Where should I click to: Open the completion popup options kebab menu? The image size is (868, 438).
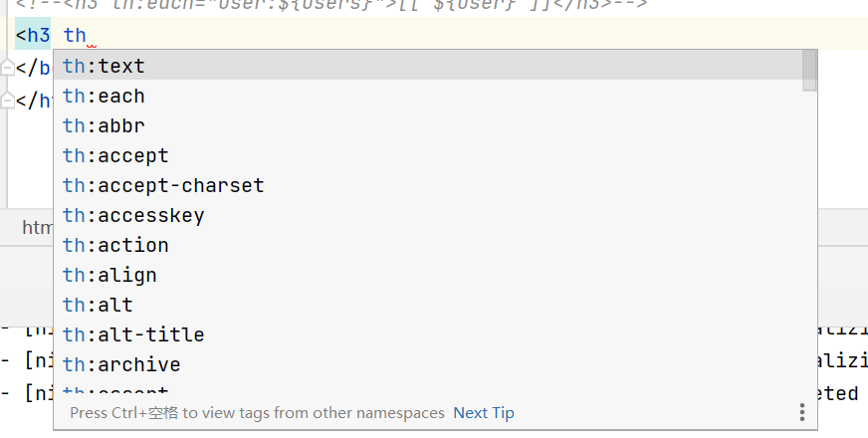pos(802,412)
